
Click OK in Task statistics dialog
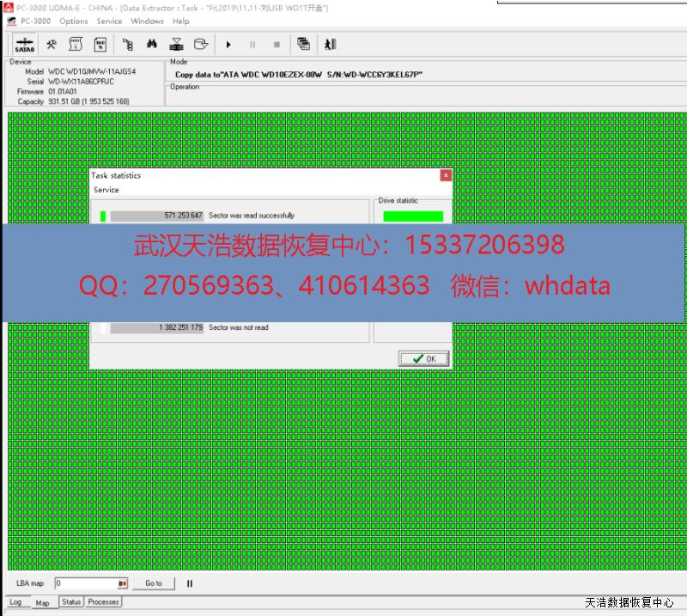point(424,358)
